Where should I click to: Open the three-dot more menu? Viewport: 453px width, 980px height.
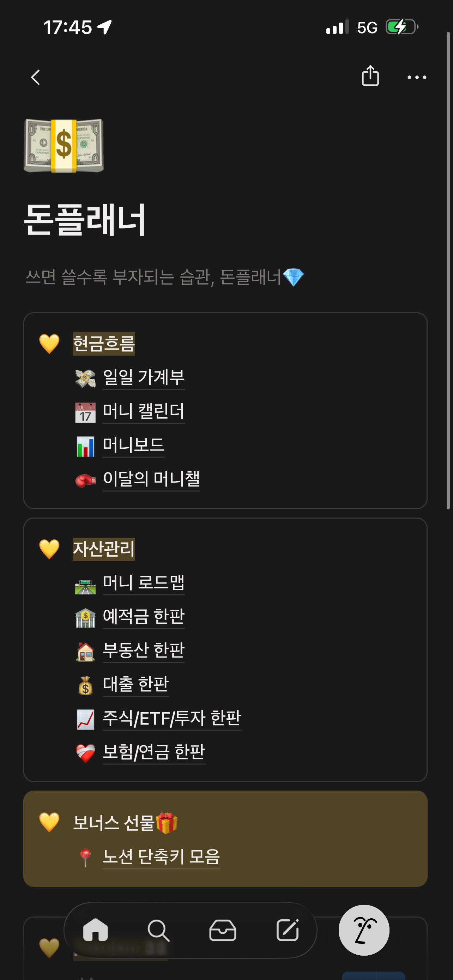[x=417, y=77]
